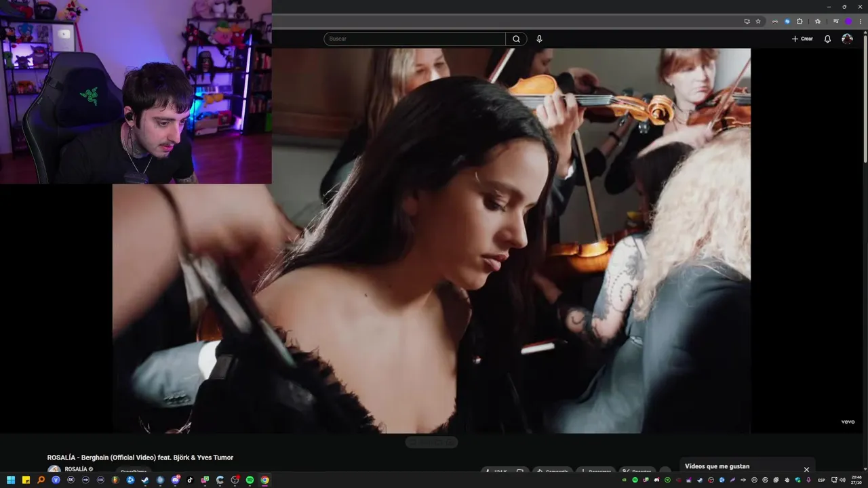This screenshot has height=488, width=868.
Task: Open the orange search icon on taskbar
Action: [x=41, y=480]
